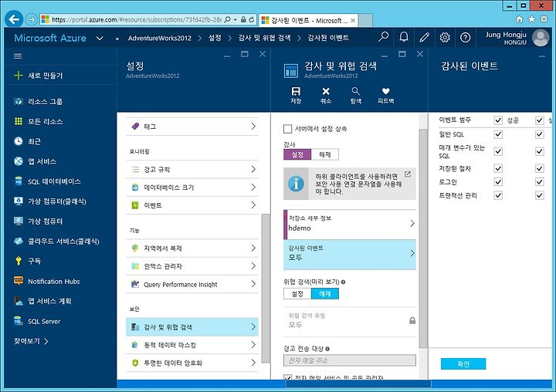Click the browser address bar URL
The width and height of the screenshot is (556, 392).
point(137,20)
